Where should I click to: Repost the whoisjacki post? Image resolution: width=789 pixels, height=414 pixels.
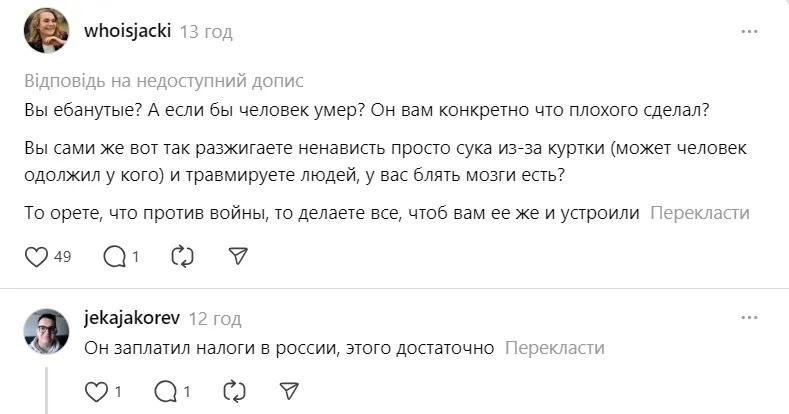pos(182,257)
